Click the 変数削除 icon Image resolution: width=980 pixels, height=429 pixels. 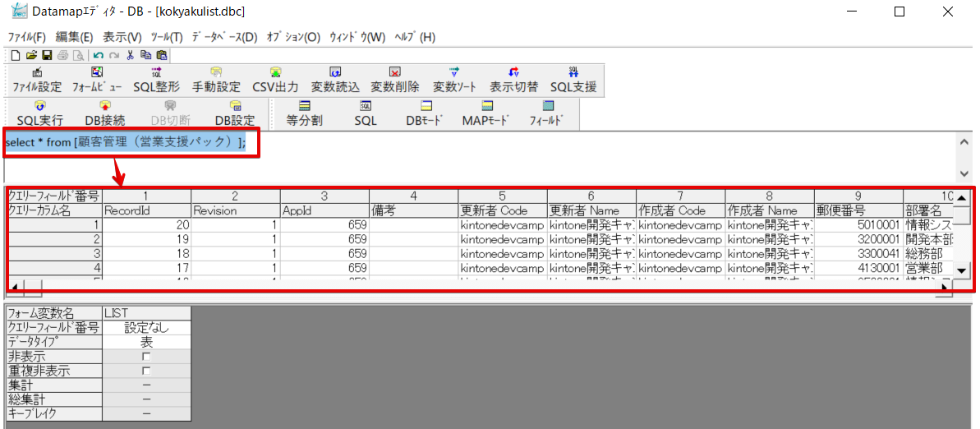click(395, 80)
